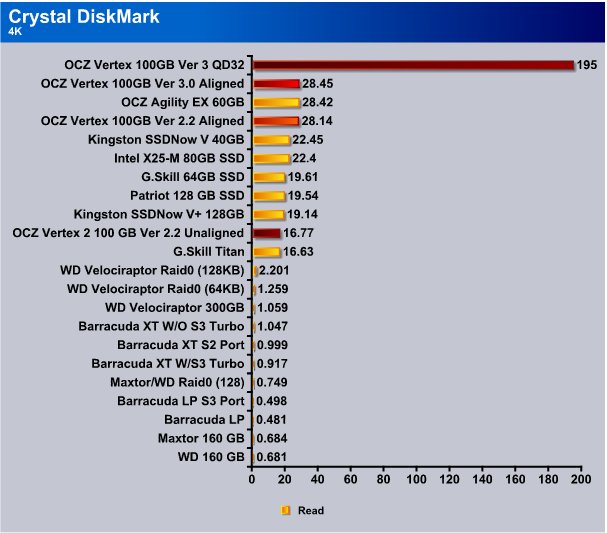Click the 180 tick on the x-axis

pyautogui.click(x=548, y=479)
